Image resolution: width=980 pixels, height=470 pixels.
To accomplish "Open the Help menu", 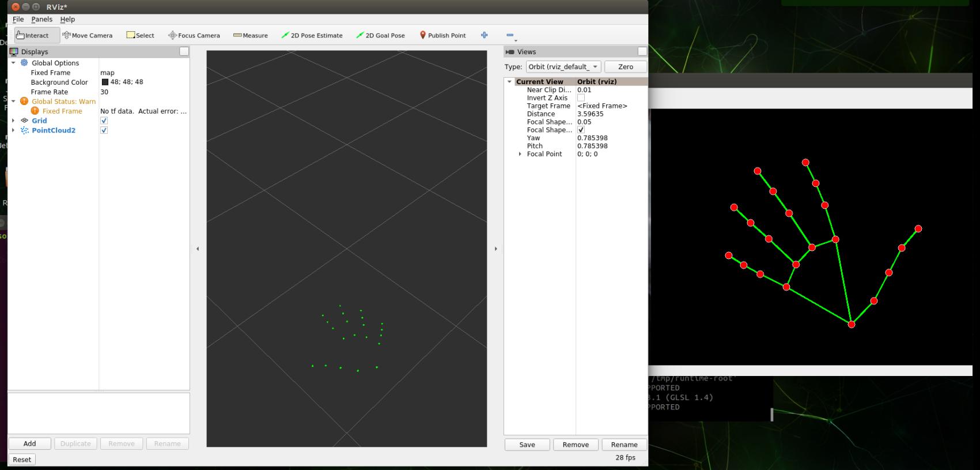I will point(67,19).
